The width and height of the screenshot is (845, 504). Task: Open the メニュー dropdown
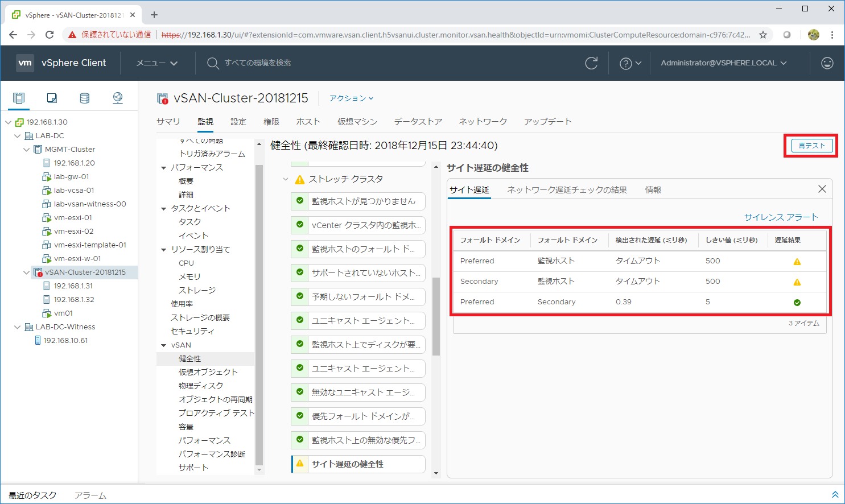click(x=156, y=63)
